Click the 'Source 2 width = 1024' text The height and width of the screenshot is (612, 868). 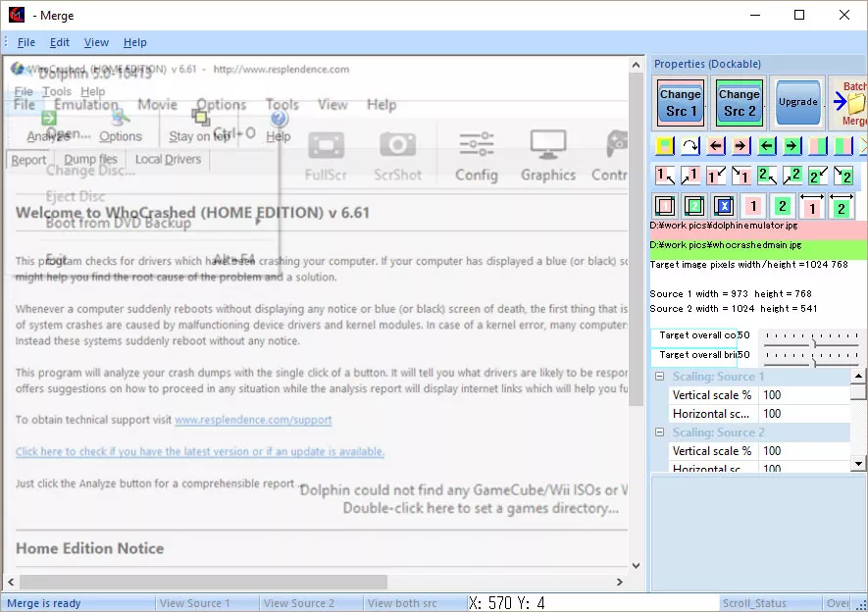coord(702,308)
